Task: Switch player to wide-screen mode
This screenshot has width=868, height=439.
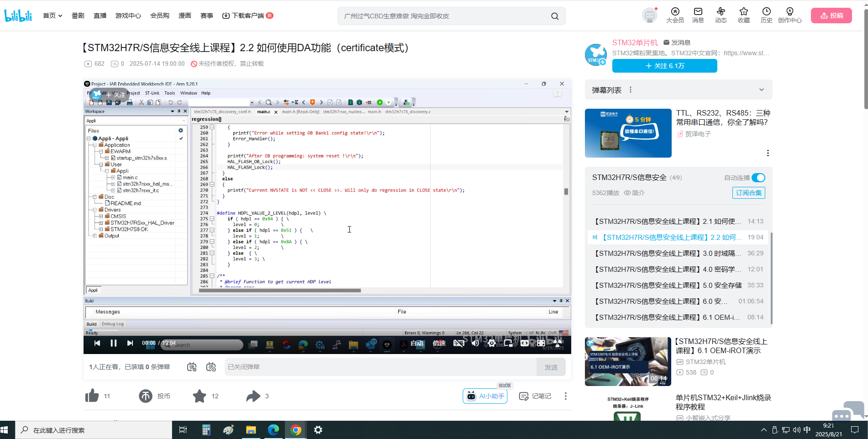Action: (524, 343)
